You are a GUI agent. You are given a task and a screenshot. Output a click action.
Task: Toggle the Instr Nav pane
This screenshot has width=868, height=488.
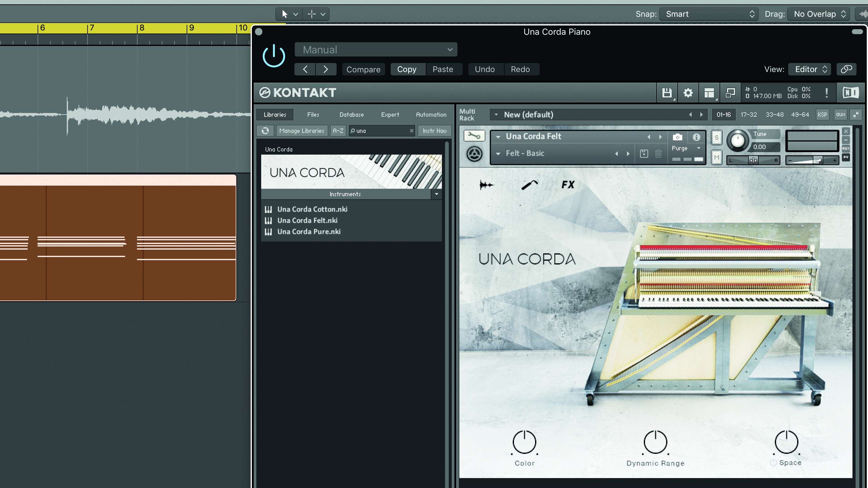click(x=434, y=131)
